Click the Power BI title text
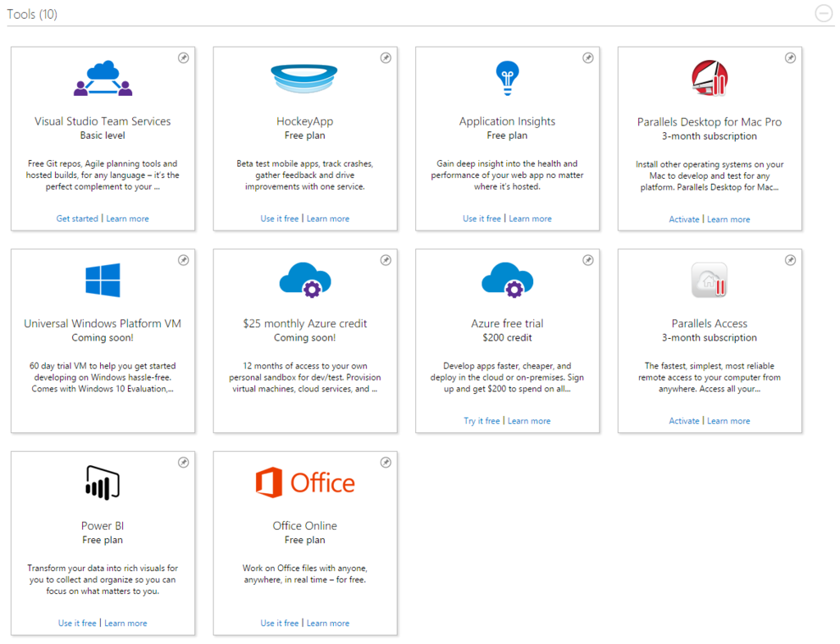The image size is (840, 644). point(103,526)
